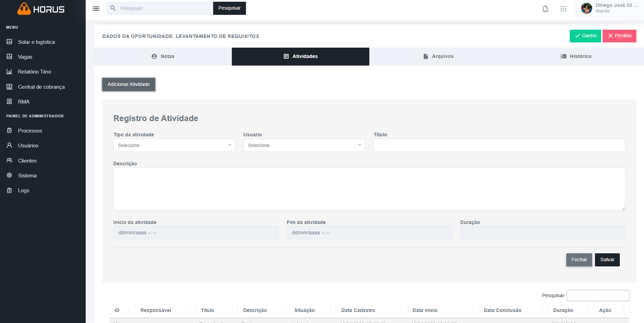Screen dimensions: 644x323
Task: Switch to the Arquivos tab
Action: click(438, 56)
